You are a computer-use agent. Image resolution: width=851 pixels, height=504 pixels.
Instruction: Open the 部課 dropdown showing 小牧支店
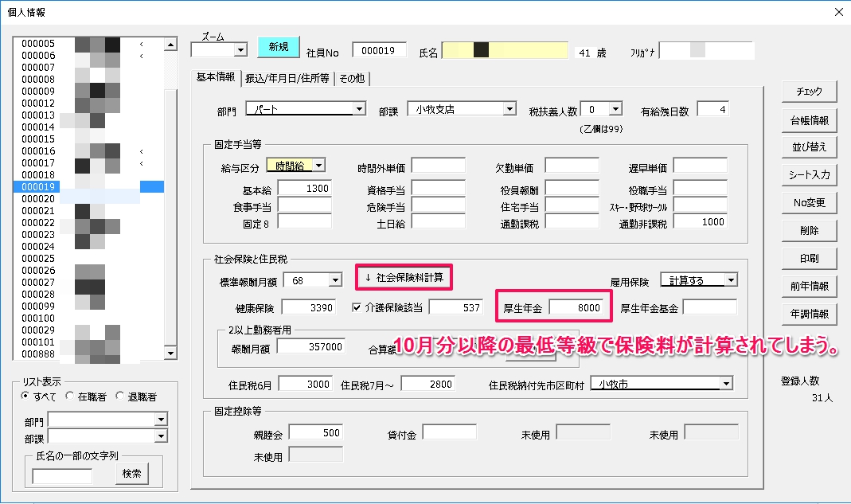tap(509, 109)
